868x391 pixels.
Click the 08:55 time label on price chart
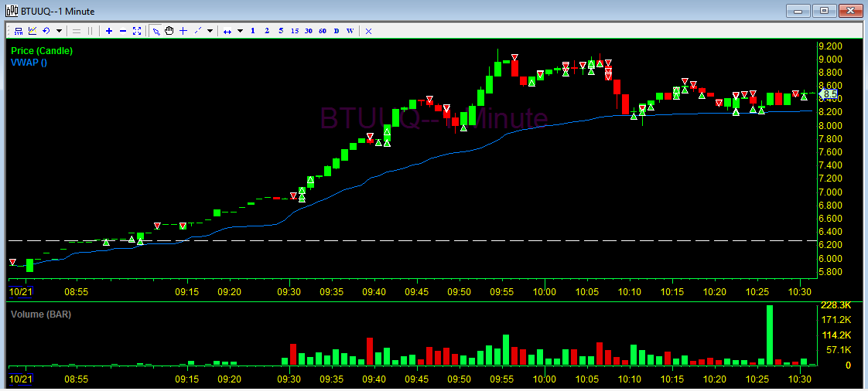77,291
